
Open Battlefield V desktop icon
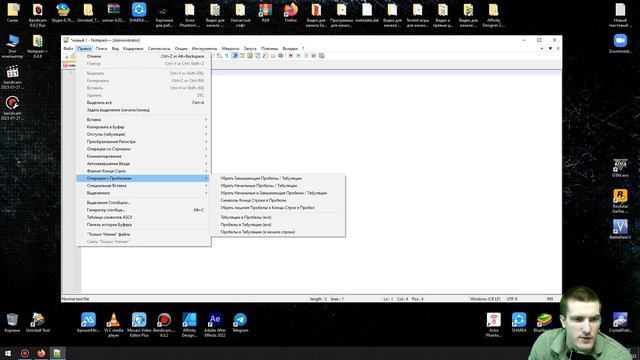click(x=620, y=229)
